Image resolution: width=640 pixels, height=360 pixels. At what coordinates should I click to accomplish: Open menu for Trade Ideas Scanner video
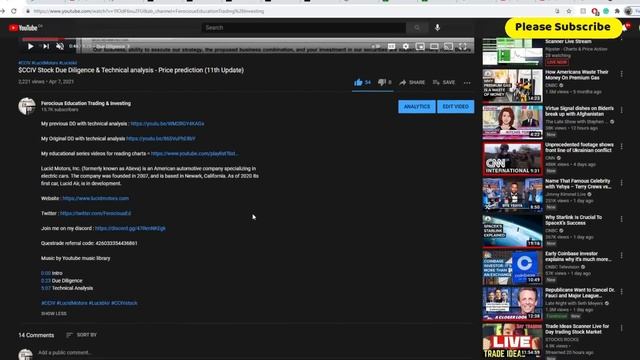[x=622, y=328]
